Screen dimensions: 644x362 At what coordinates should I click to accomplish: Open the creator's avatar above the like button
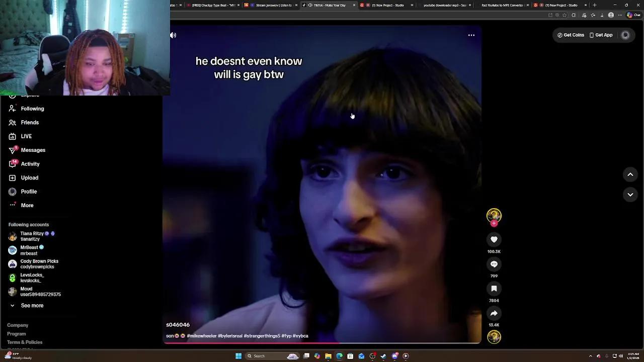tap(494, 216)
